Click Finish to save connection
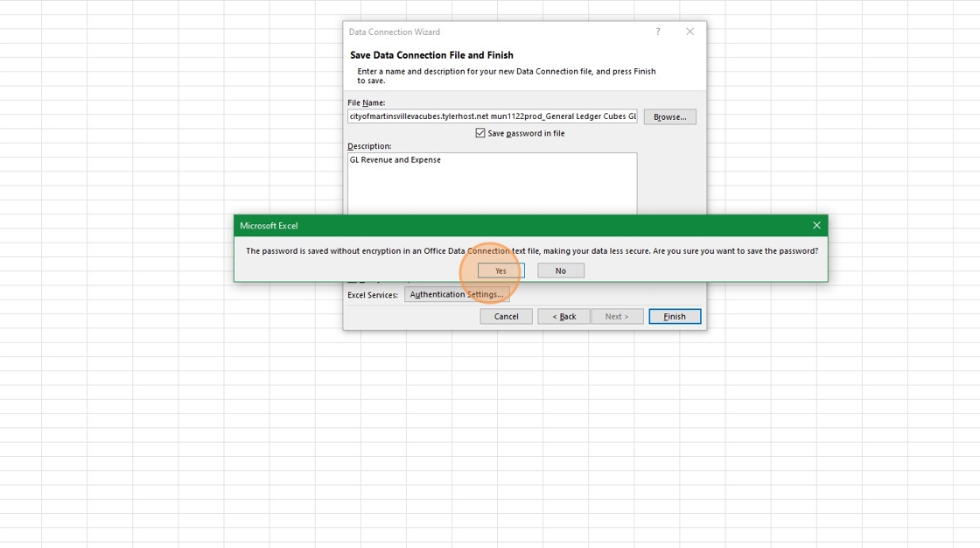Image resolution: width=980 pixels, height=548 pixels. (675, 316)
